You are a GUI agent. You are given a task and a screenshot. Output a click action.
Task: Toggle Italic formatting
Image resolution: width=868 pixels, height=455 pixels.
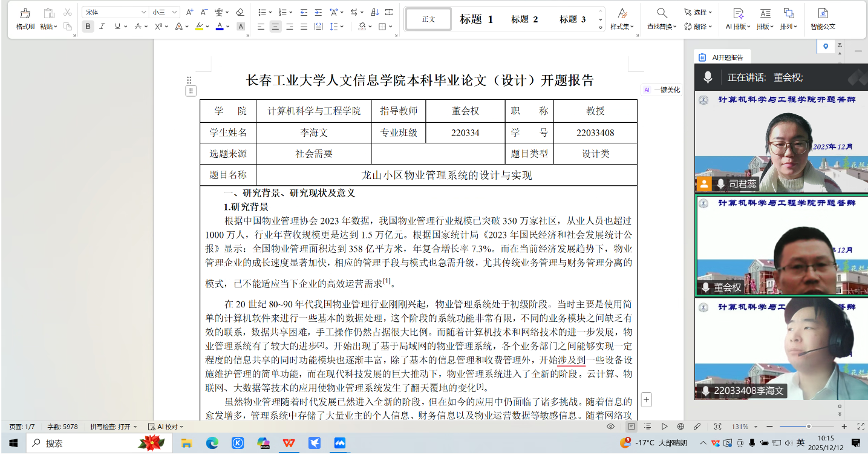pyautogui.click(x=102, y=26)
